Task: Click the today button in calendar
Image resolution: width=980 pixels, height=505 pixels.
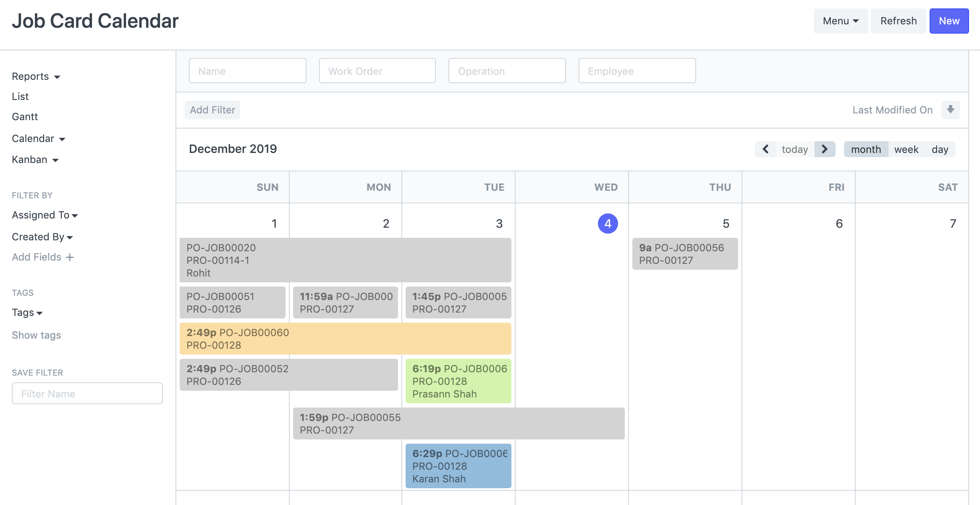Action: point(795,149)
